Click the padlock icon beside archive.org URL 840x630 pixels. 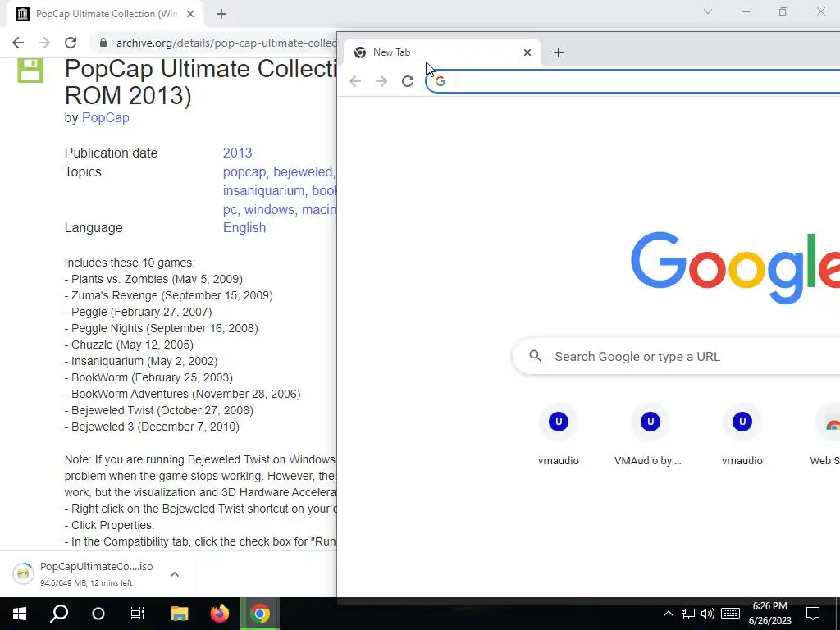point(103,43)
